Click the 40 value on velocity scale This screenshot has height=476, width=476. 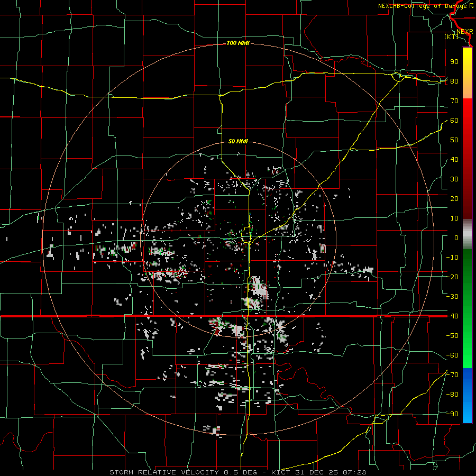454,160
